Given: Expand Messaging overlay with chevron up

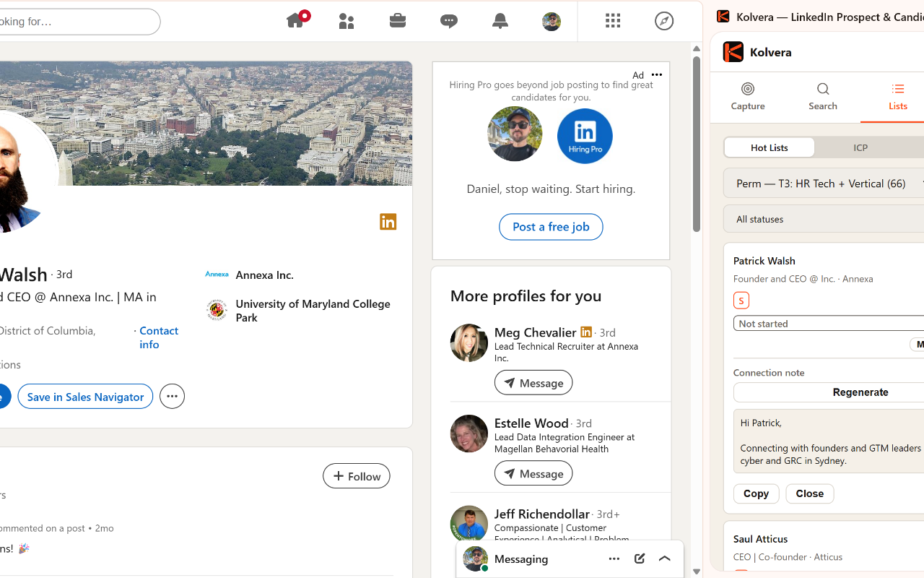Looking at the screenshot, I should tap(665, 558).
